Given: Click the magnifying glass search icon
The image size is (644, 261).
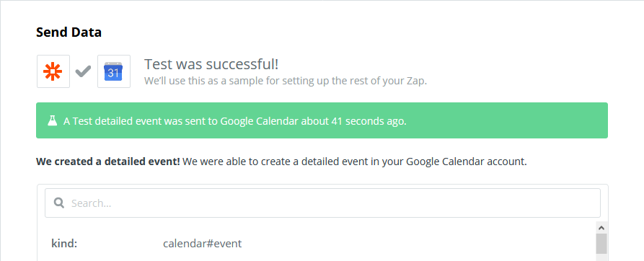Looking at the screenshot, I should point(59,203).
